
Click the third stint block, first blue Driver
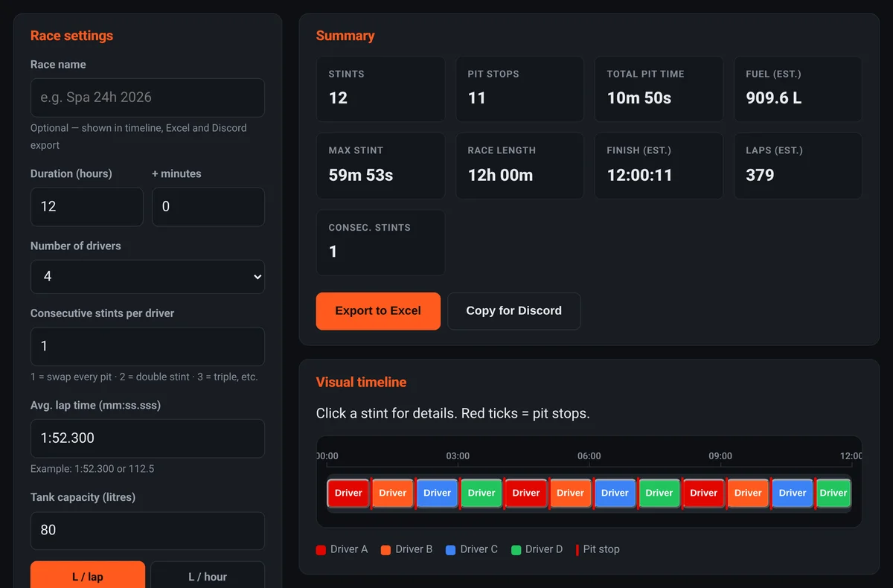pos(437,493)
